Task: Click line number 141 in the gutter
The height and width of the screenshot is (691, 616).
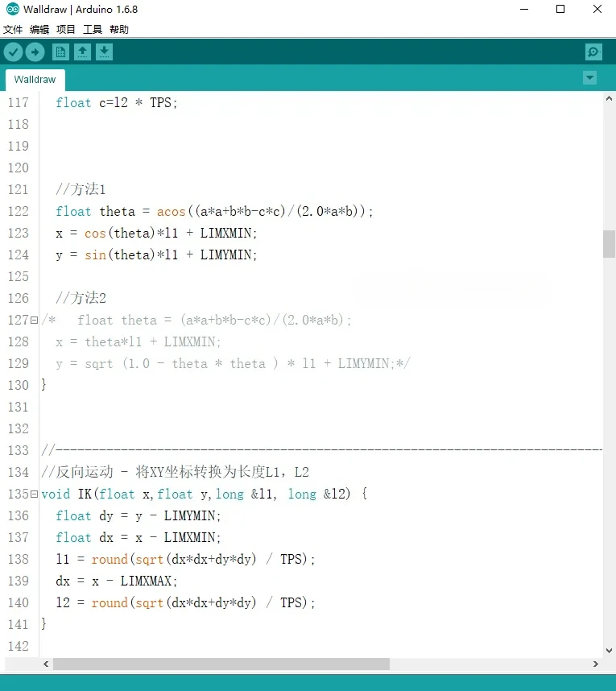Action: pyautogui.click(x=18, y=624)
